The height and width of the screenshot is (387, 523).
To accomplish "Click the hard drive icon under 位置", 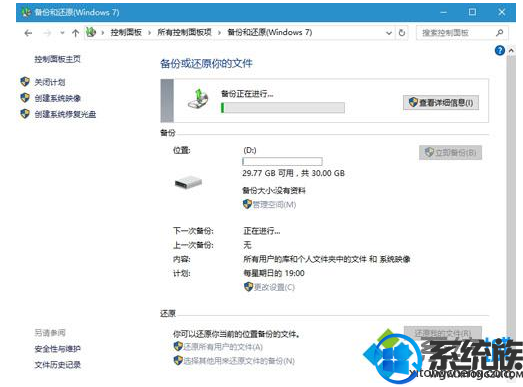I will click(x=188, y=182).
